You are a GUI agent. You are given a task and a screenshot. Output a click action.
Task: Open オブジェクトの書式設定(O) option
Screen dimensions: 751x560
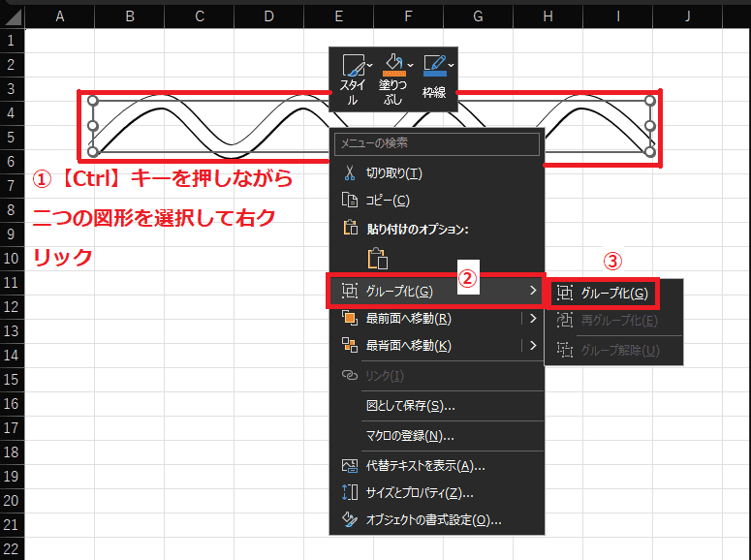click(433, 520)
